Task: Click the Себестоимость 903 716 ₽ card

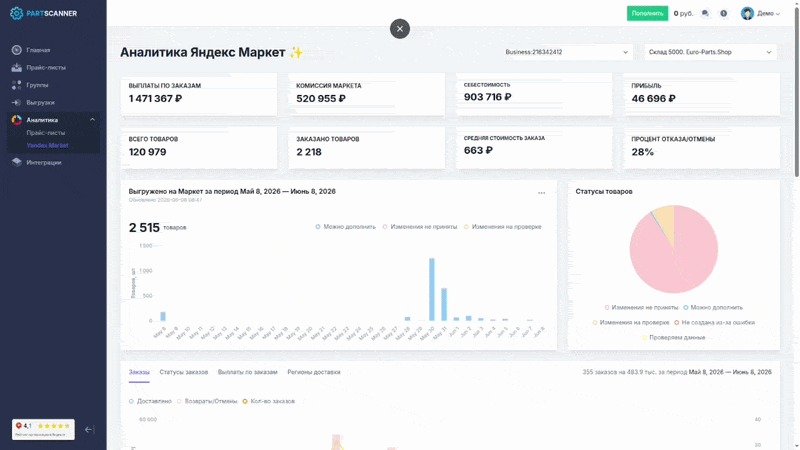Action: pos(534,94)
